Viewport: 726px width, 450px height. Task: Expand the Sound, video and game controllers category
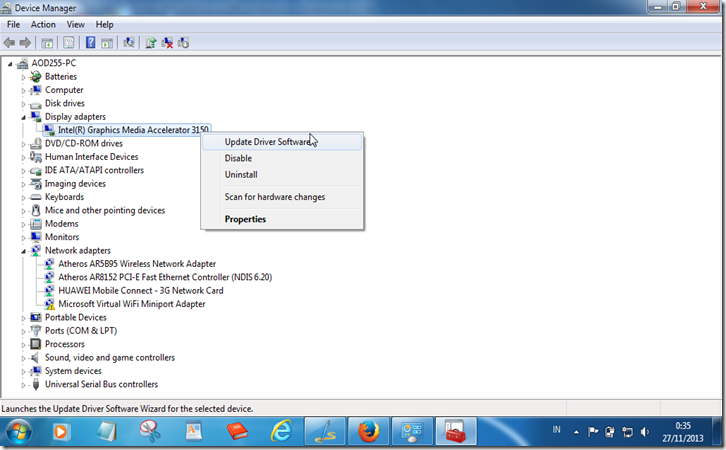(23, 358)
